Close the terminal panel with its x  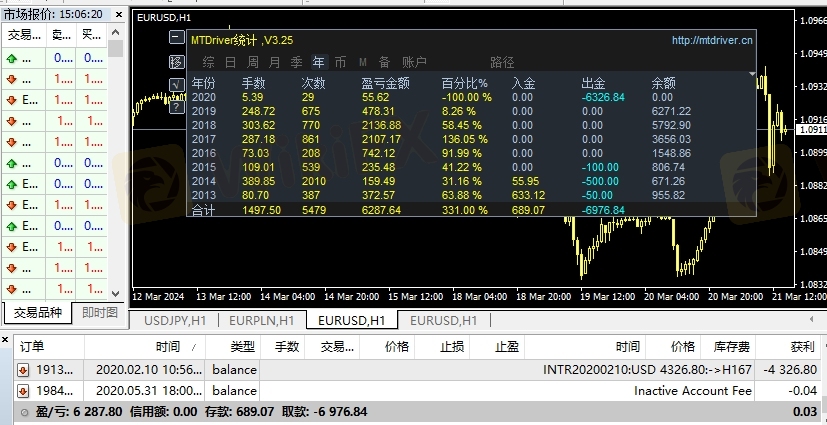[5, 340]
